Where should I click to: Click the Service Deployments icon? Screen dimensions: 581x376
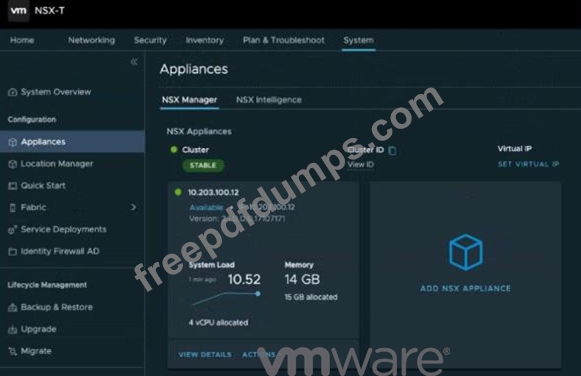13,230
